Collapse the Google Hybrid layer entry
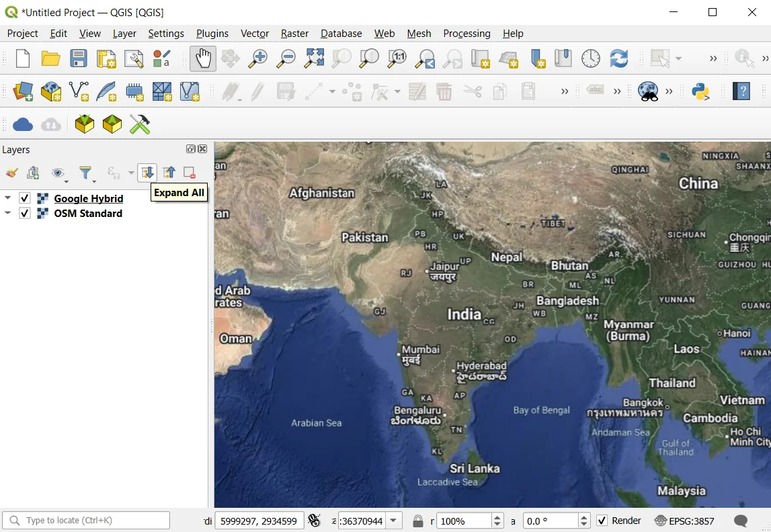Image resolution: width=771 pixels, height=532 pixels. [x=7, y=198]
